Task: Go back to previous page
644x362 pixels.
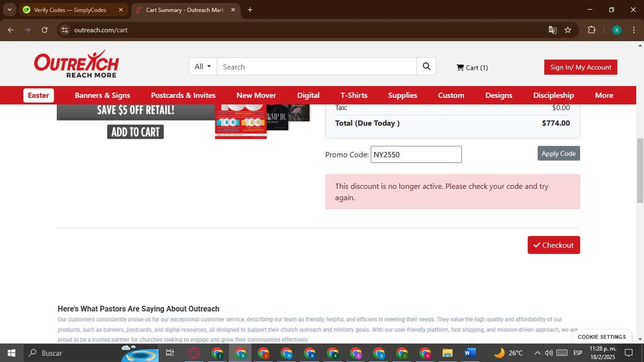Action: point(11,30)
